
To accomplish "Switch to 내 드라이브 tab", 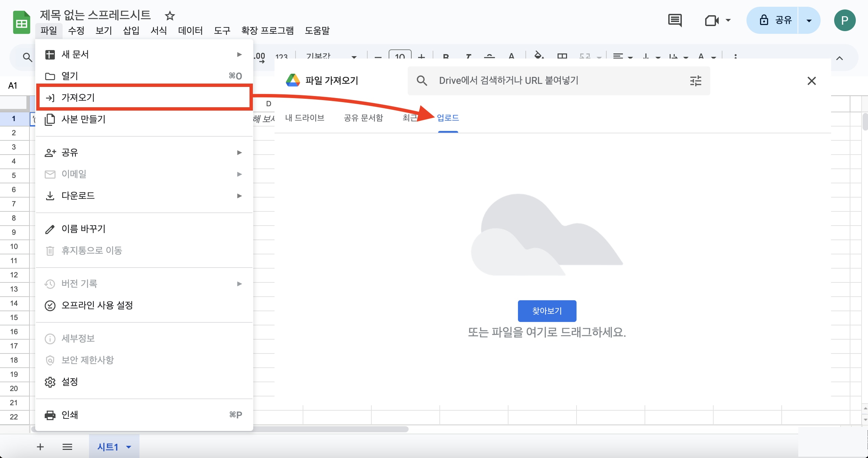I will point(305,118).
